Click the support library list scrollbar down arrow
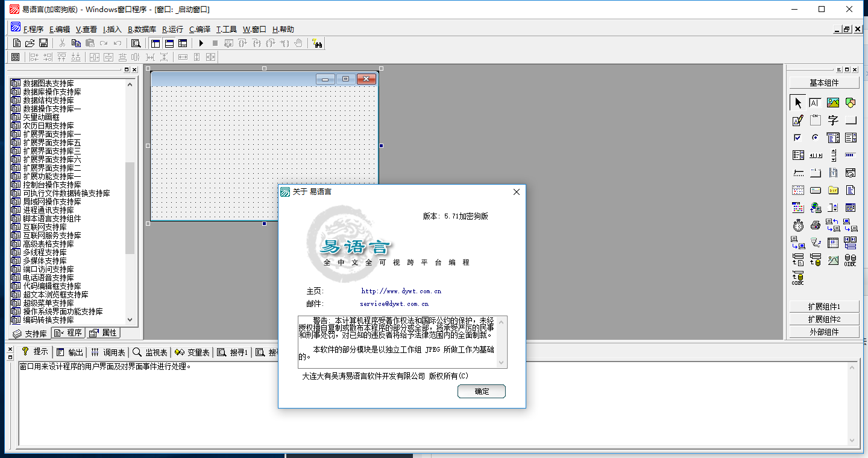This screenshot has width=868, height=458. click(130, 320)
